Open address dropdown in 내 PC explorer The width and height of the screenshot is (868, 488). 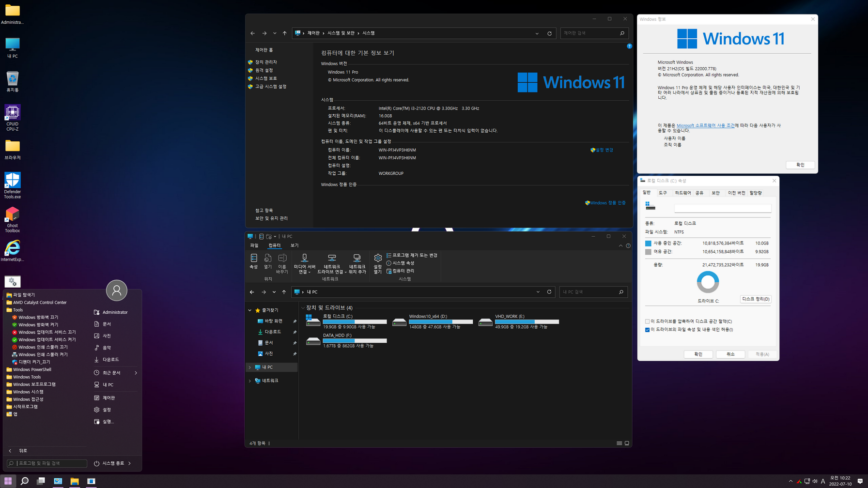[538, 292]
